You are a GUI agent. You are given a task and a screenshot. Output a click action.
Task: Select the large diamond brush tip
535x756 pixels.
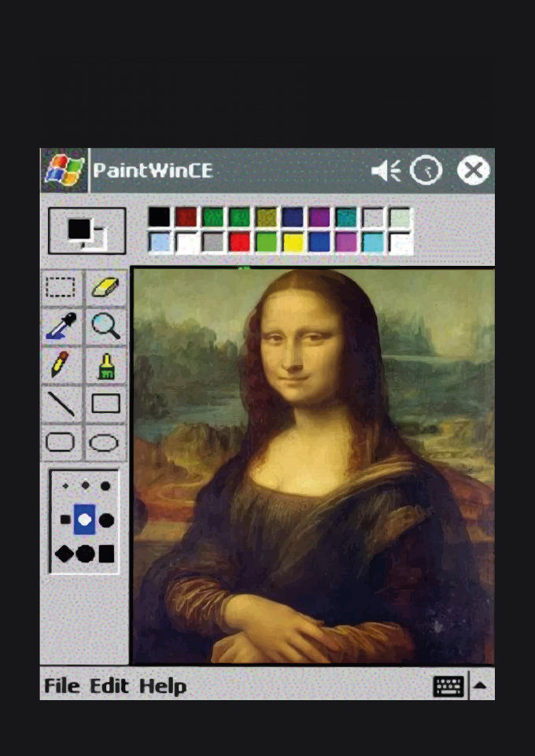(65, 554)
